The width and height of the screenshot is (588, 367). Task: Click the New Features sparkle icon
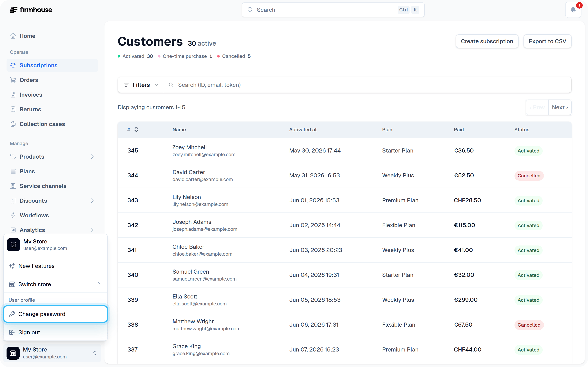tap(12, 266)
